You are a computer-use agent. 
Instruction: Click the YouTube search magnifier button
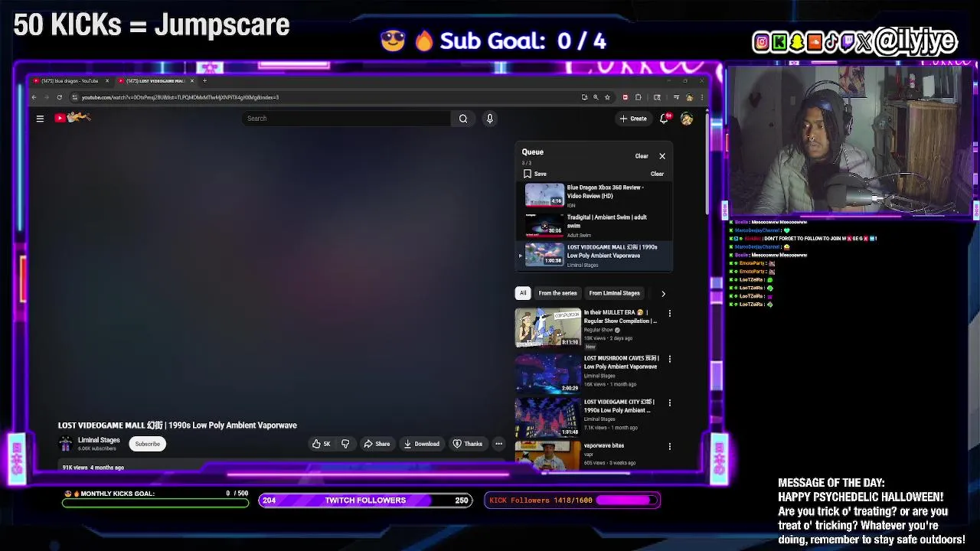coord(462,119)
